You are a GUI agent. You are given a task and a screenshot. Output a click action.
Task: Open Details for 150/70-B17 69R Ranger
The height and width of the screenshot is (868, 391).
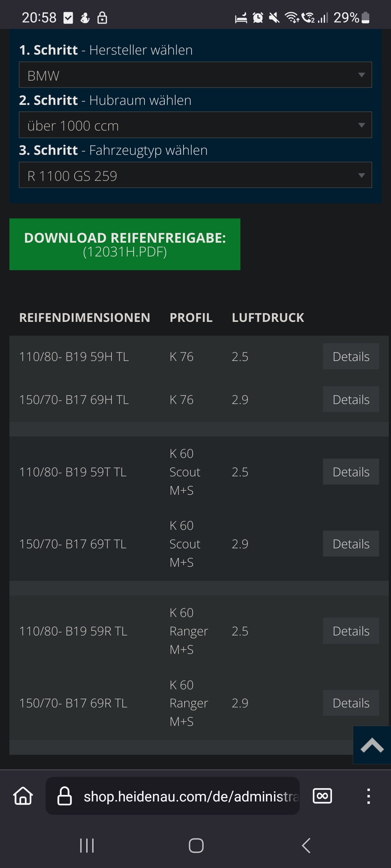click(x=351, y=703)
